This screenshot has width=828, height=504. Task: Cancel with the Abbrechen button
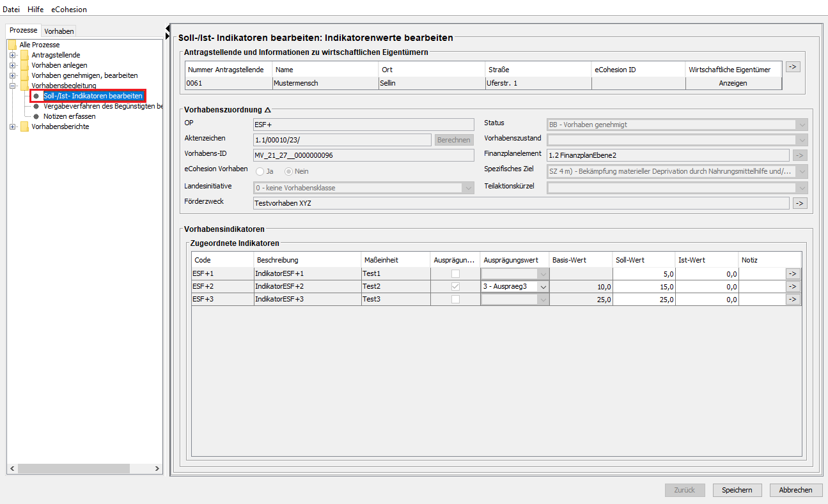tap(796, 490)
